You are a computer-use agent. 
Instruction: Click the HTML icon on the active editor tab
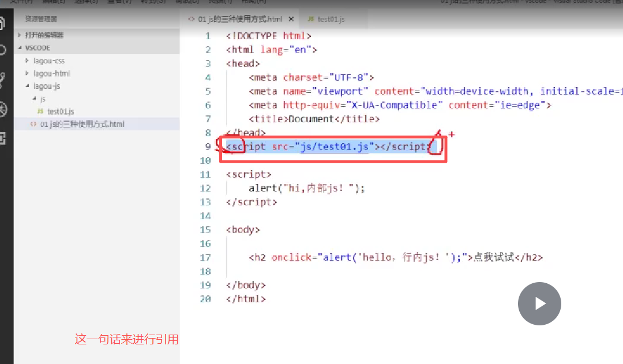191,18
